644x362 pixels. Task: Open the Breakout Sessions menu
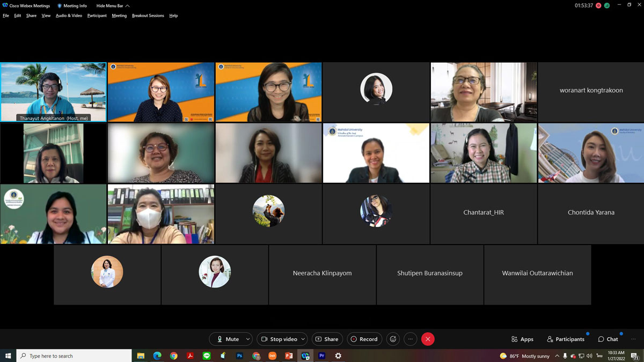[x=148, y=16]
